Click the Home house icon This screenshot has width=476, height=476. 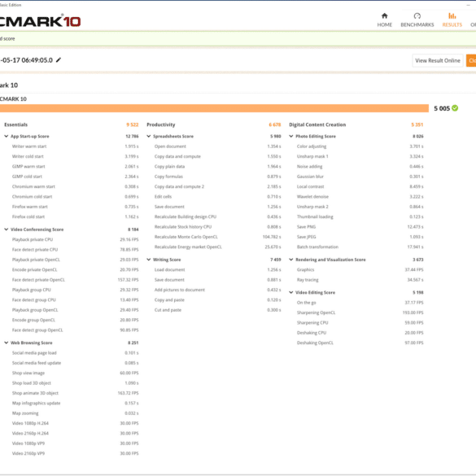point(385,15)
